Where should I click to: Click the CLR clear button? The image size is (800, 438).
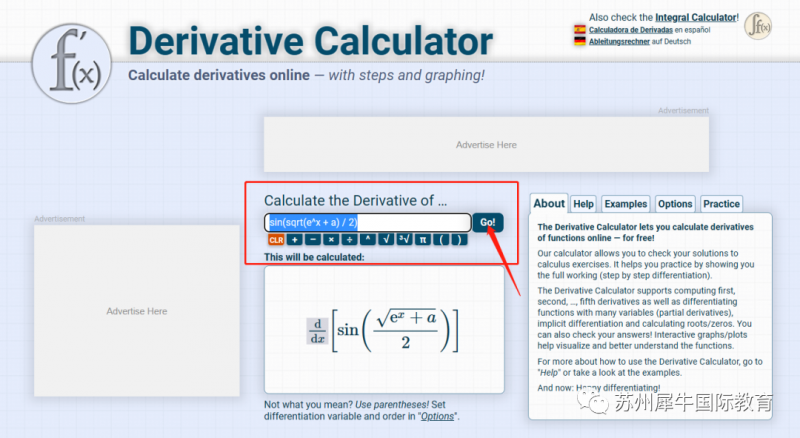tap(276, 240)
